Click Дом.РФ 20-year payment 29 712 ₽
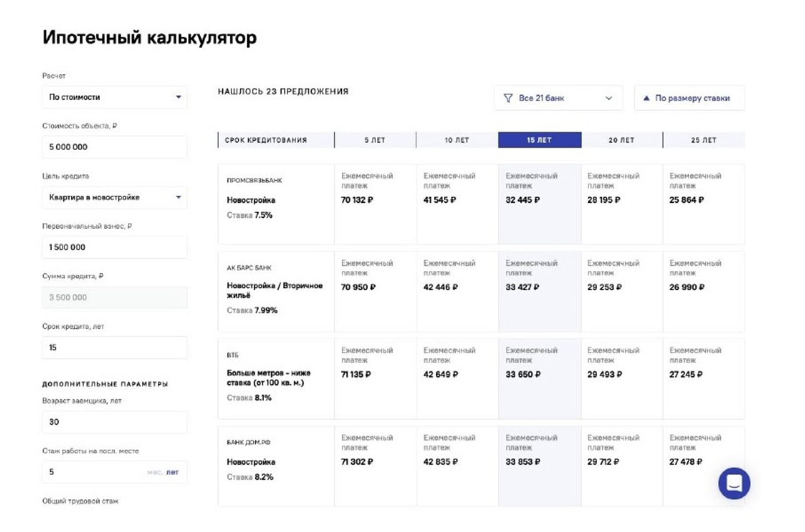The height and width of the screenshot is (532, 805). point(604,462)
